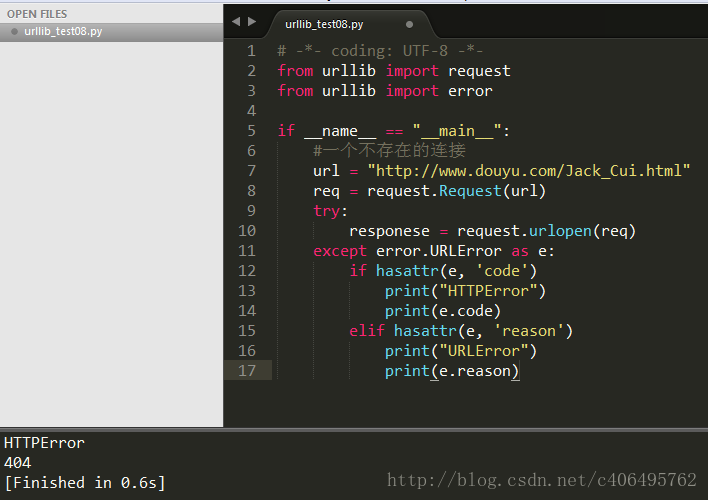Viewport: 708px width, 500px height.
Task: Click the 'code' string in hasattr
Action: coord(502,271)
